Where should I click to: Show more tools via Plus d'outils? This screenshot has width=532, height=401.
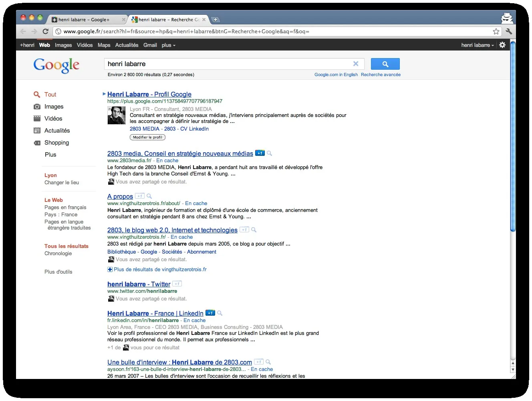coord(58,272)
